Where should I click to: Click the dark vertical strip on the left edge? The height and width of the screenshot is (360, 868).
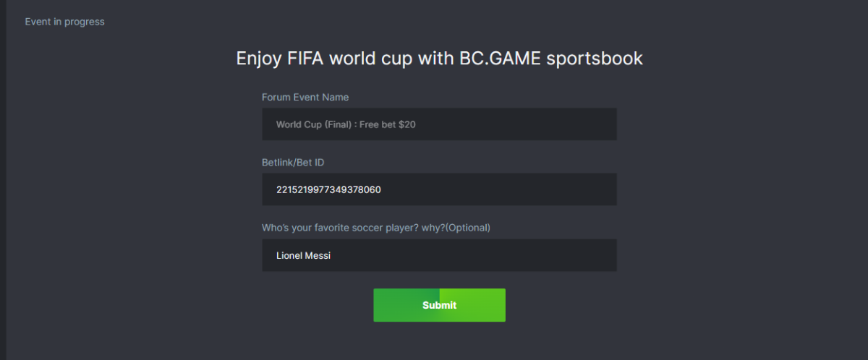3,180
